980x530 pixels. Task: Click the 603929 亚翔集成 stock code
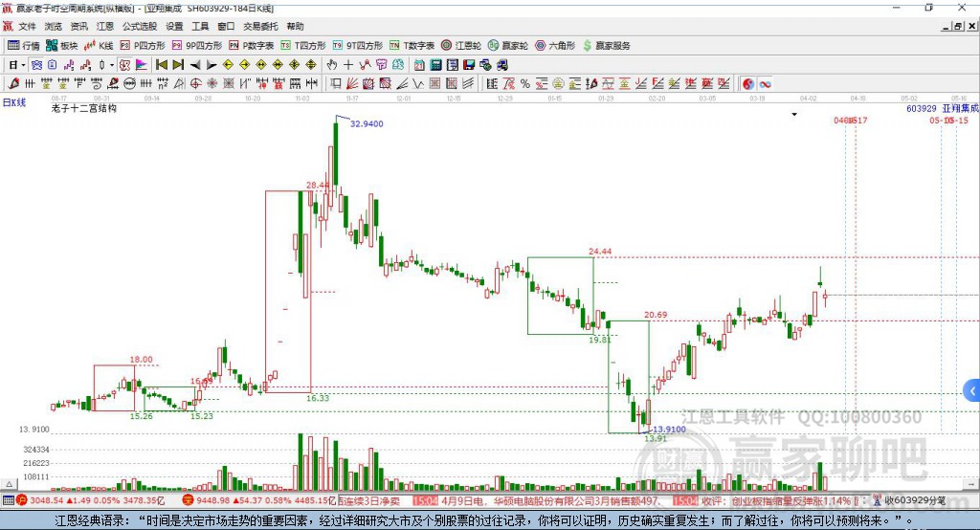pyautogui.click(x=942, y=109)
